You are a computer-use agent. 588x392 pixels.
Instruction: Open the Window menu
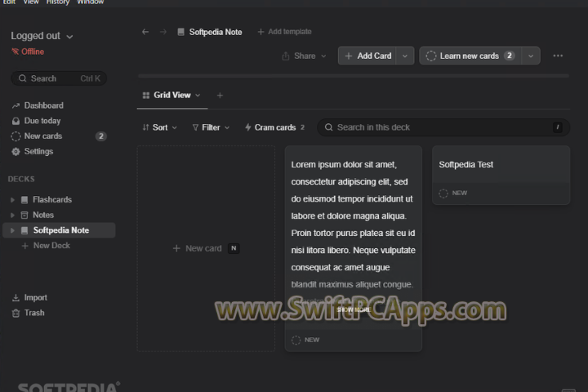click(x=90, y=2)
